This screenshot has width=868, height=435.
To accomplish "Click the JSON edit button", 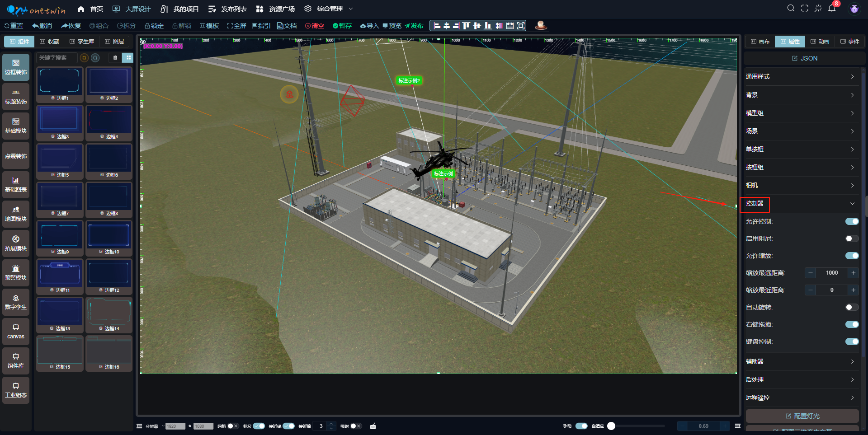I will click(x=804, y=58).
